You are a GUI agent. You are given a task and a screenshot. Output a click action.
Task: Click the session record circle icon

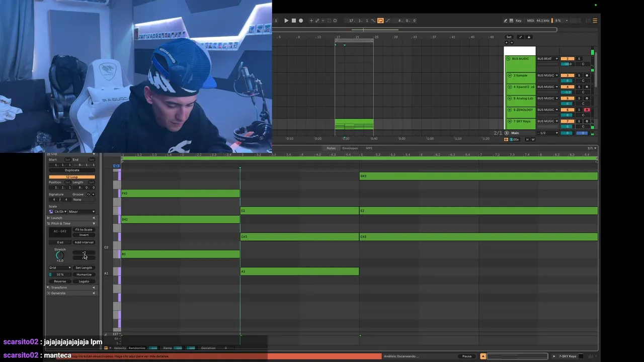335,21
